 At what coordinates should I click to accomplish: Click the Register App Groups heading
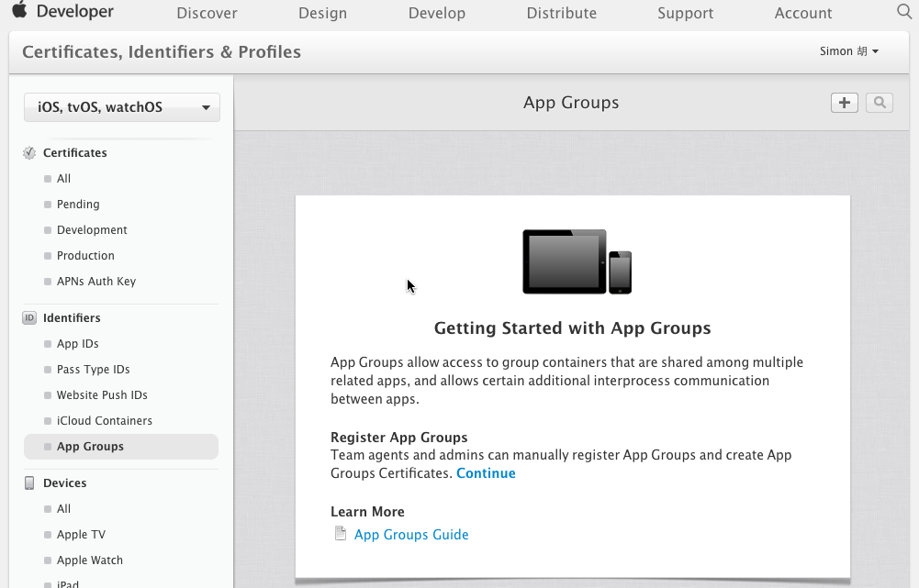(x=399, y=438)
